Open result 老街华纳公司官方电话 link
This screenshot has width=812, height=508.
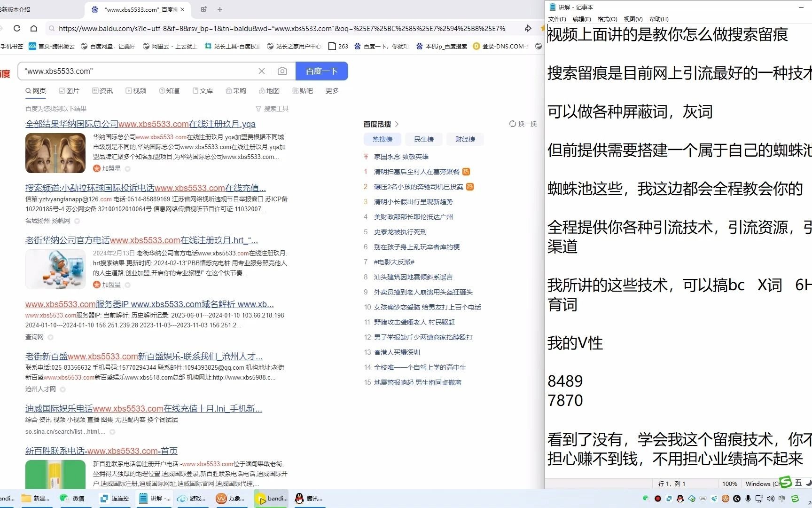coord(141,240)
